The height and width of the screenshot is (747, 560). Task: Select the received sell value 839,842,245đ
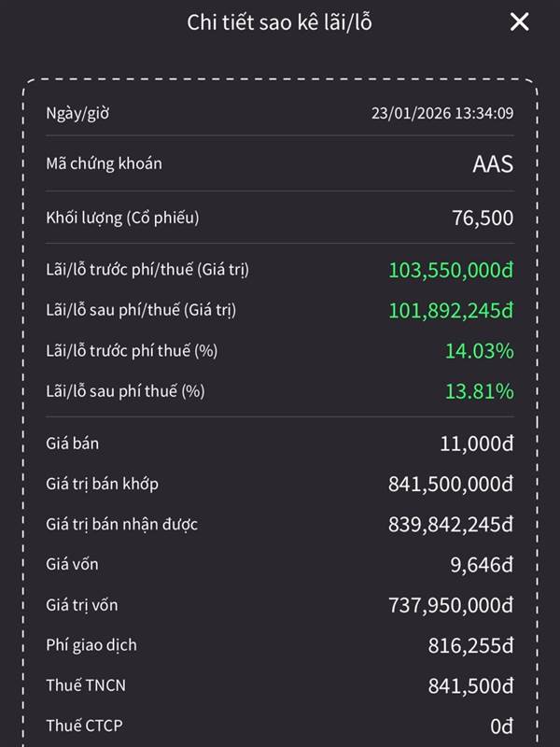(451, 525)
